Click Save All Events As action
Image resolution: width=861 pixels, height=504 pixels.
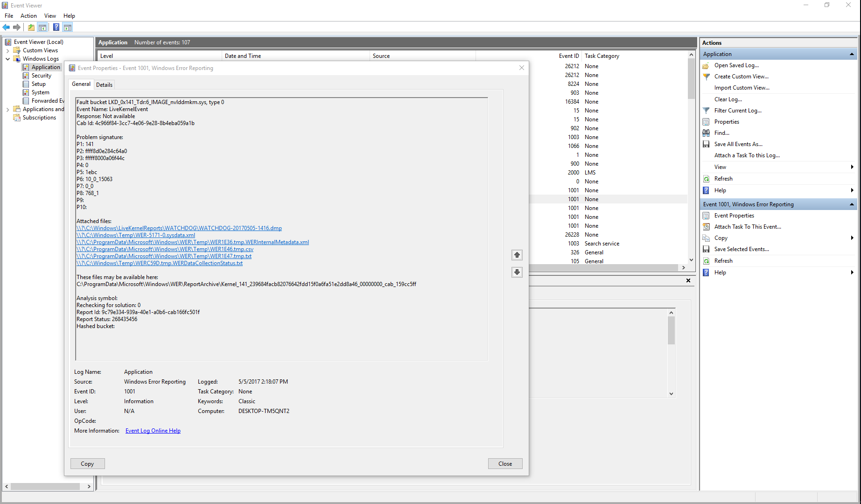pos(738,144)
